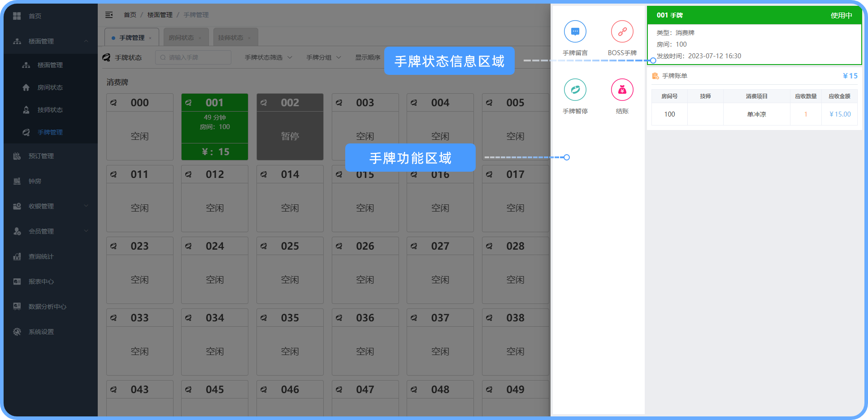
Task: Open 预订管理 in the sidebar
Action: pyautogui.click(x=51, y=156)
